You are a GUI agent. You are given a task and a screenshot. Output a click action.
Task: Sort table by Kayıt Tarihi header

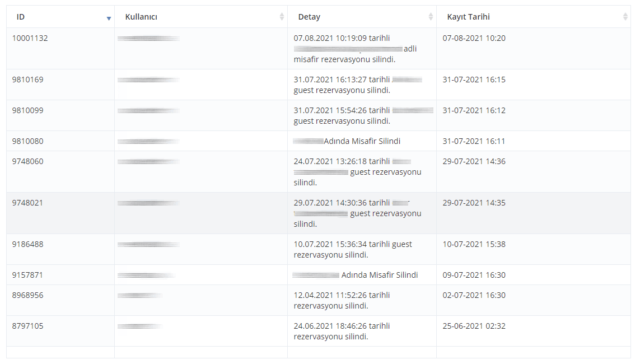click(x=533, y=17)
